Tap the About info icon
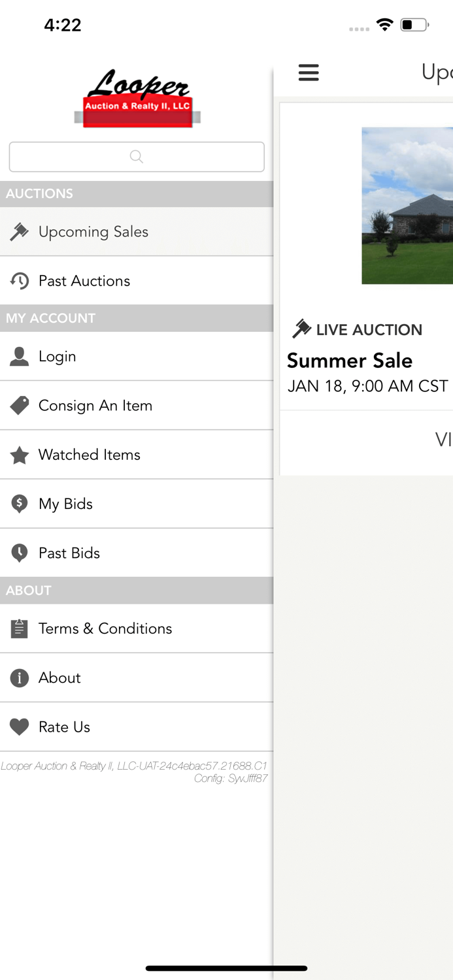The height and width of the screenshot is (980, 453). (20, 678)
